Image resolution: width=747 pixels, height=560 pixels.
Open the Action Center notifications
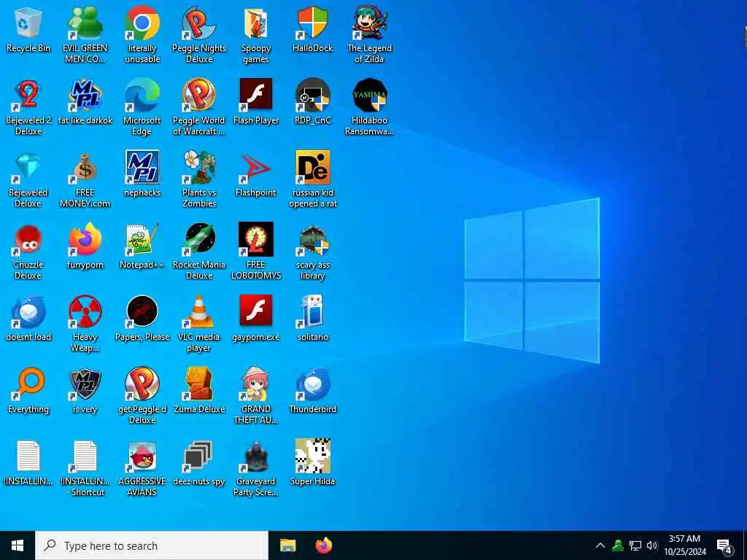(x=724, y=545)
